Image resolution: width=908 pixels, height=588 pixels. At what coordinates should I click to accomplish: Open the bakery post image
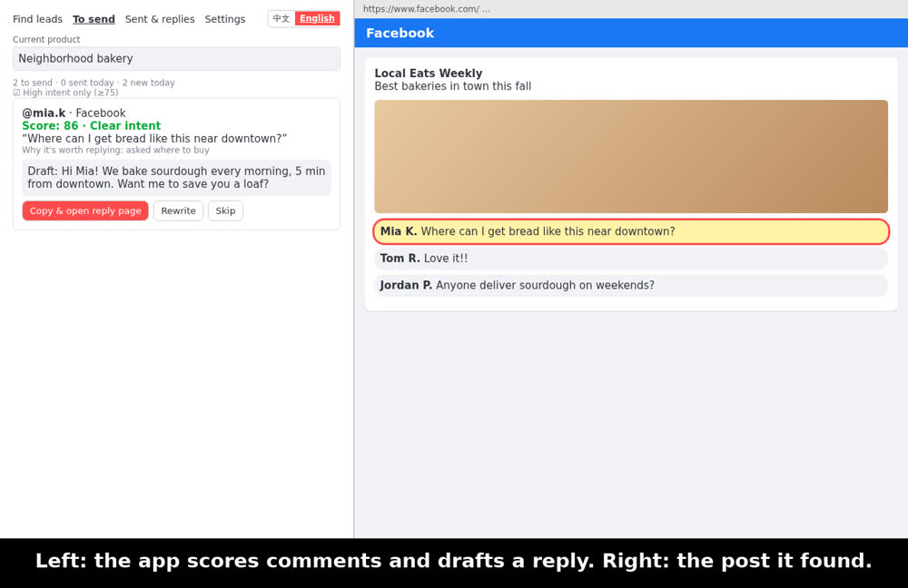pyautogui.click(x=631, y=156)
